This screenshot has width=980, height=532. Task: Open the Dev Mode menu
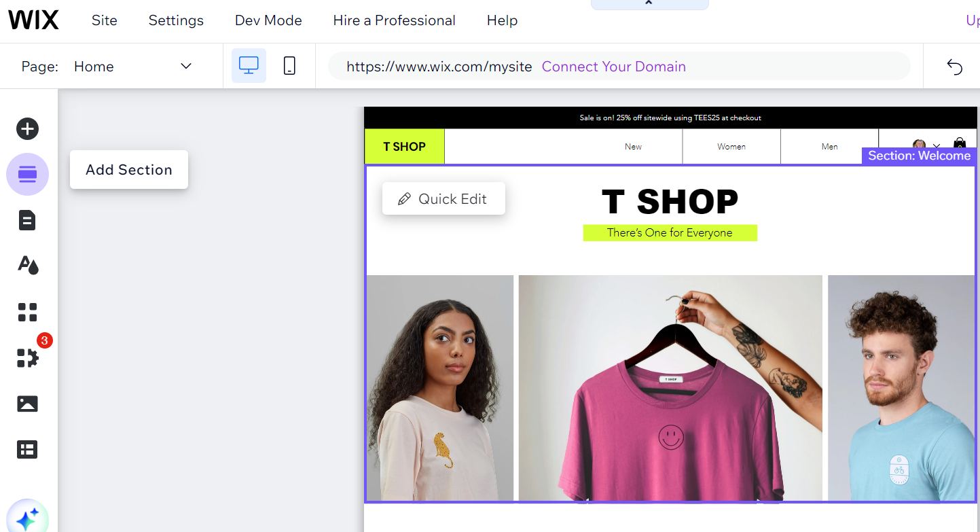coord(268,20)
